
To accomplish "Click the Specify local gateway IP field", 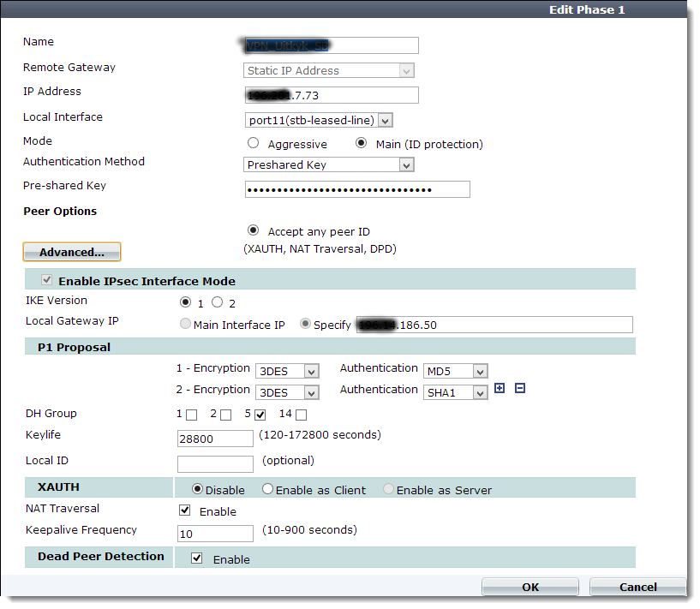I will point(494,325).
